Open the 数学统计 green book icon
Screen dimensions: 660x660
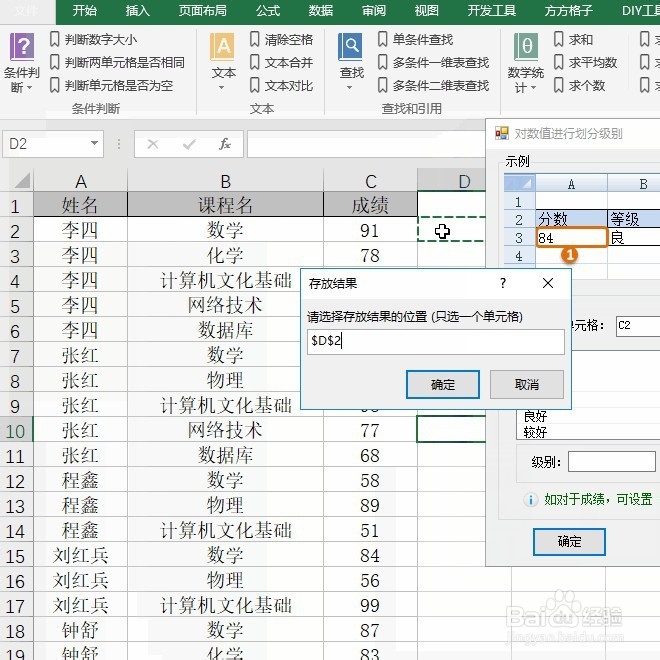[x=526, y=47]
